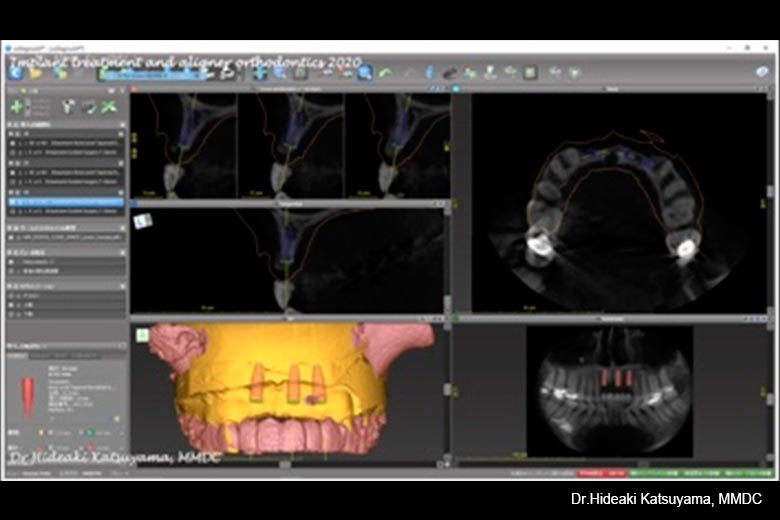The width and height of the screenshot is (780, 520).
Task: Select the blue implant placement tool
Action: (430, 73)
